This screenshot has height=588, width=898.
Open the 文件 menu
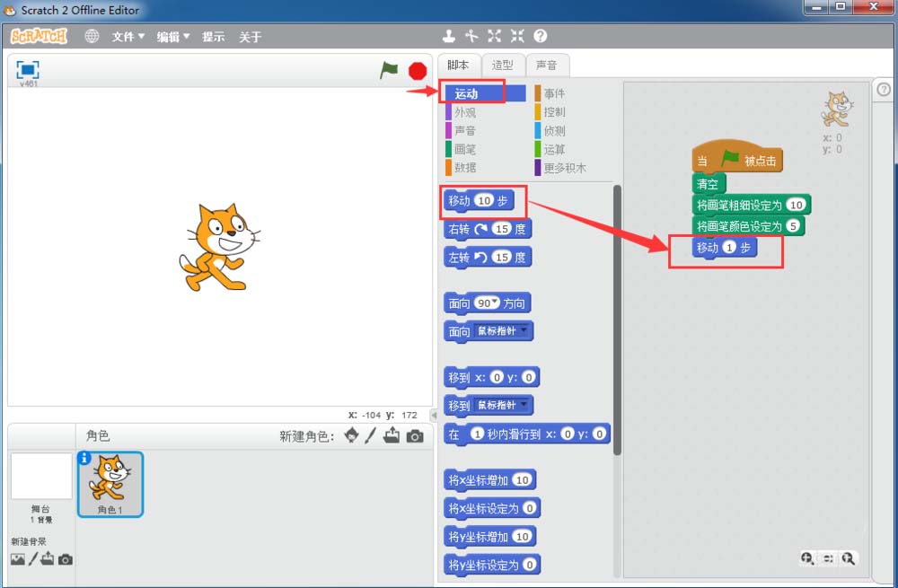128,37
